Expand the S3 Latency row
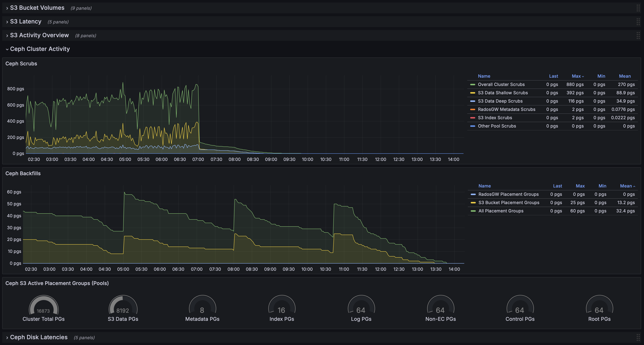Image resolution: width=644 pixels, height=345 pixels. 25,22
